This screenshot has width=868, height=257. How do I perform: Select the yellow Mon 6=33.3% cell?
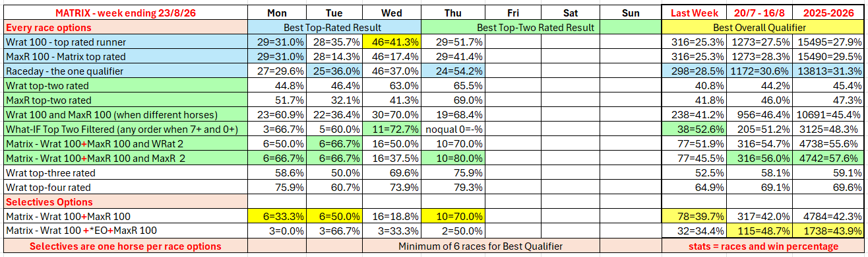click(276, 217)
